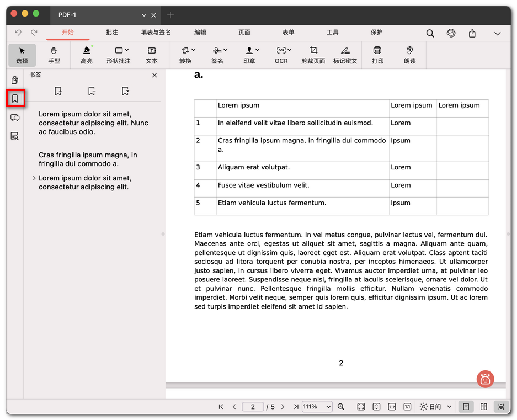Viewport: 517px width, 420px height.
Task: Toggle continuous scrolling view mode
Action: coord(501,407)
